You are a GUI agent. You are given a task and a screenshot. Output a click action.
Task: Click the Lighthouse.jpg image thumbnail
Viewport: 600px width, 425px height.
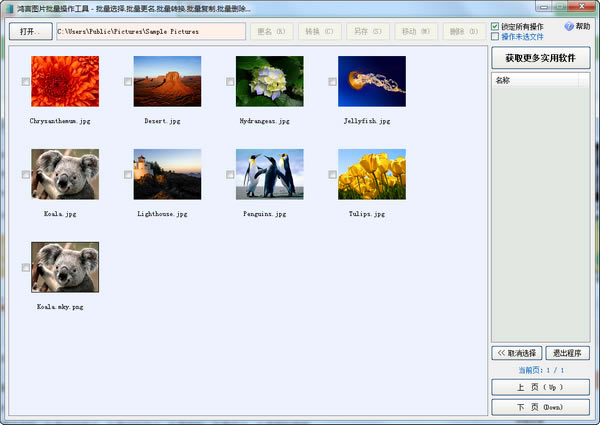tap(167, 174)
